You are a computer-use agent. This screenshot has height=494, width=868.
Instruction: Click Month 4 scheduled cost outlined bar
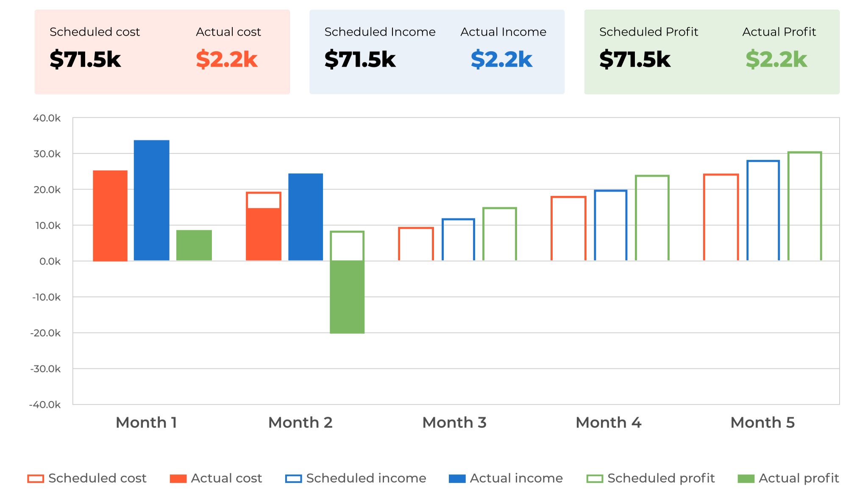[x=568, y=229]
